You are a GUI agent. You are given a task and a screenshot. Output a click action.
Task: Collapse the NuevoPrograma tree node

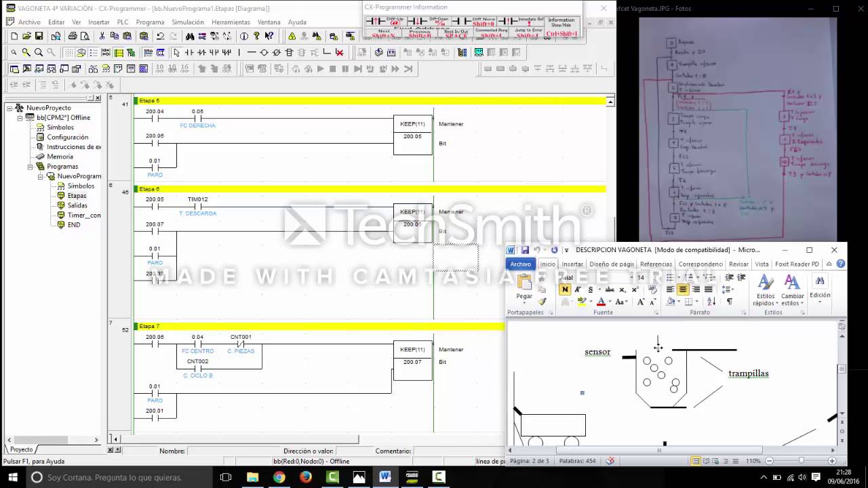point(40,176)
